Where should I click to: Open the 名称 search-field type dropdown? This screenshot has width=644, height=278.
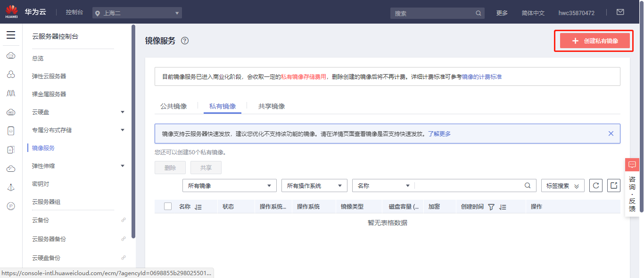click(383, 185)
